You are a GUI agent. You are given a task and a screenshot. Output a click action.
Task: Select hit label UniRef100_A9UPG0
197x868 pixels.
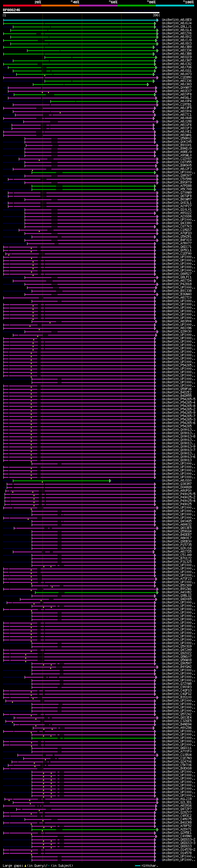click(x=177, y=491)
